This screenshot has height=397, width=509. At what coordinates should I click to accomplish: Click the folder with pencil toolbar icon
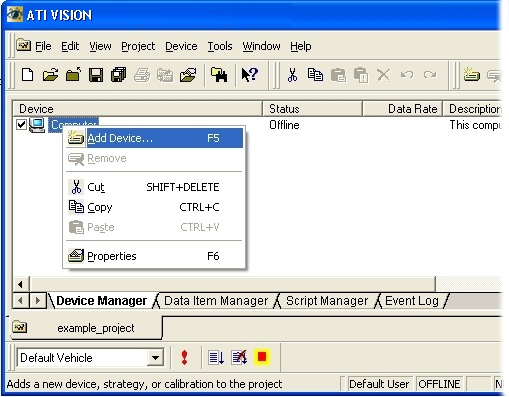(188, 75)
